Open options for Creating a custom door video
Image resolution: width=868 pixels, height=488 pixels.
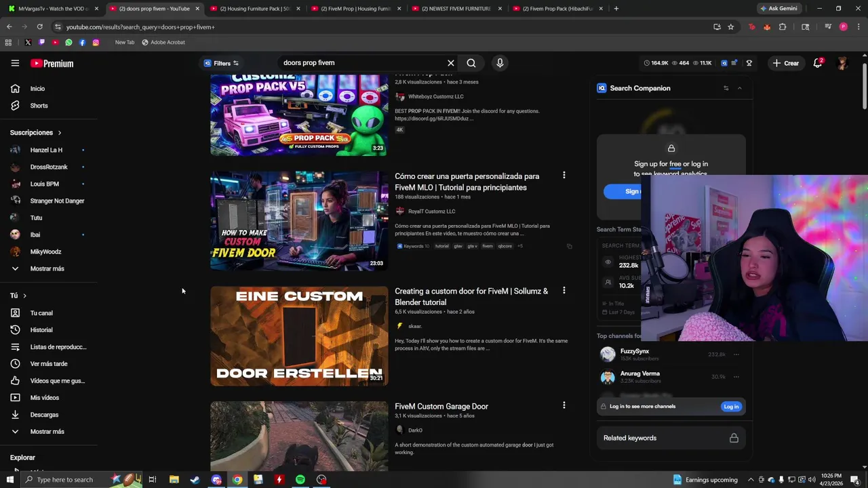[564, 291]
